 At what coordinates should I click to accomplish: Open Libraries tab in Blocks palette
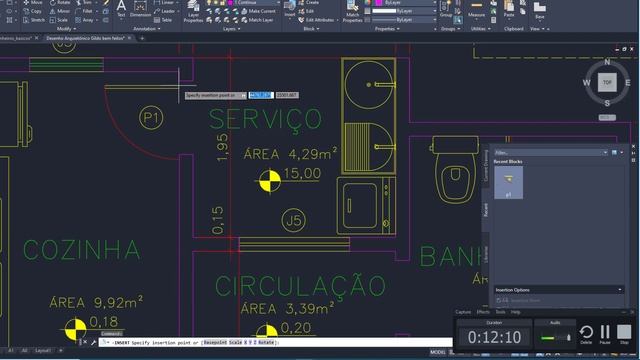click(486, 254)
